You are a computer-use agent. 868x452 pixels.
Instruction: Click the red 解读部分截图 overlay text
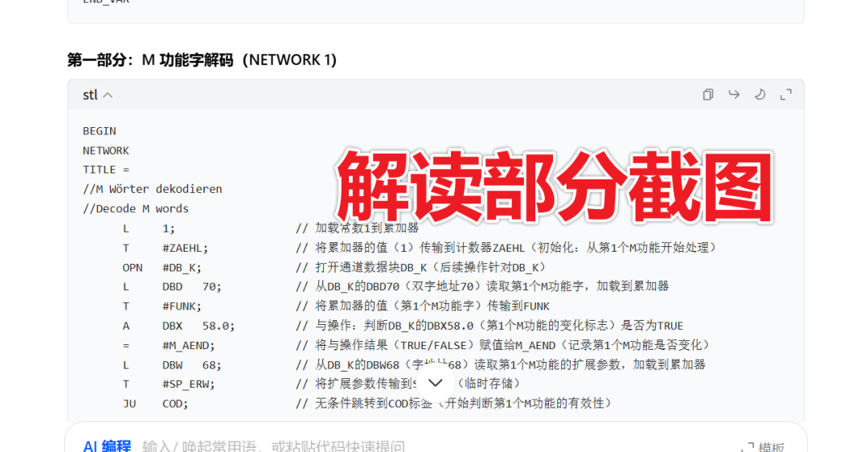pyautogui.click(x=555, y=187)
